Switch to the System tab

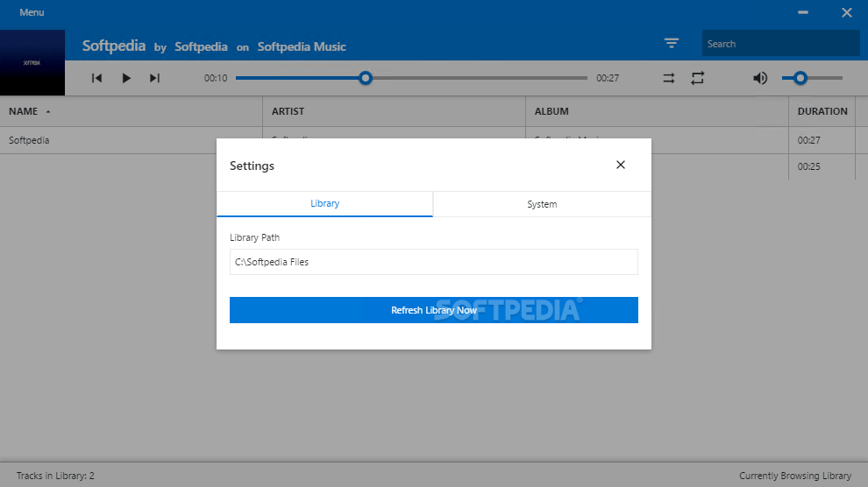(542, 204)
